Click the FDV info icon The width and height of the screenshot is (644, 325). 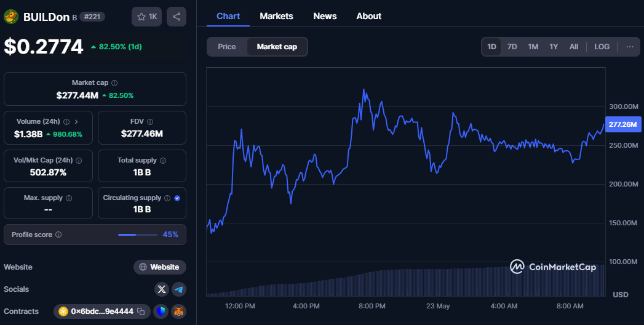[150, 122]
